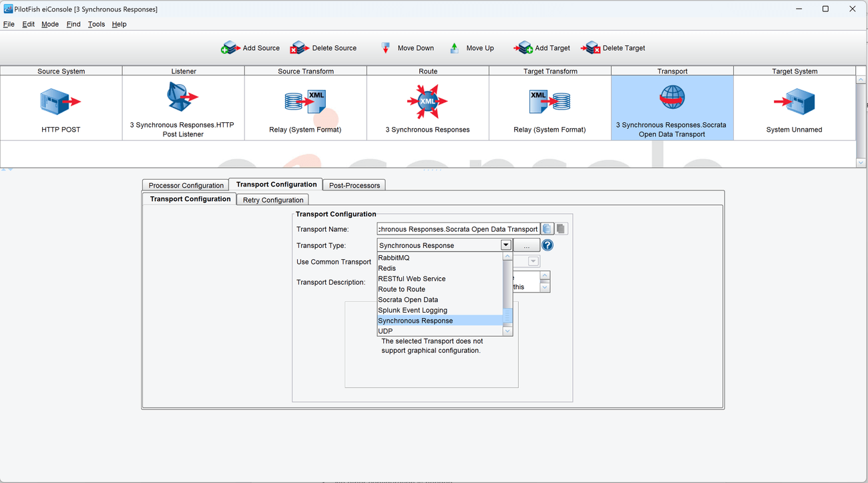The height and width of the screenshot is (483, 868).
Task: Click the Source System column header
Action: point(61,71)
